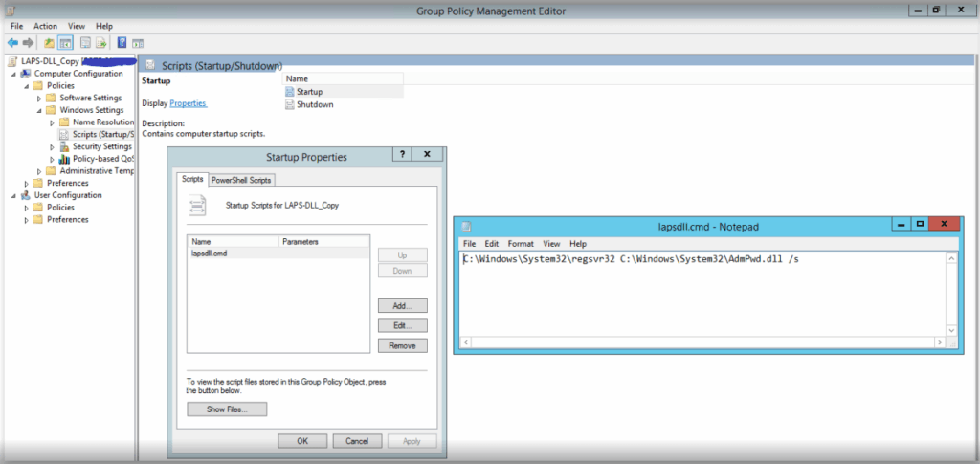Expand Preferences under User Configuration
The image size is (980, 464).
coord(26,220)
